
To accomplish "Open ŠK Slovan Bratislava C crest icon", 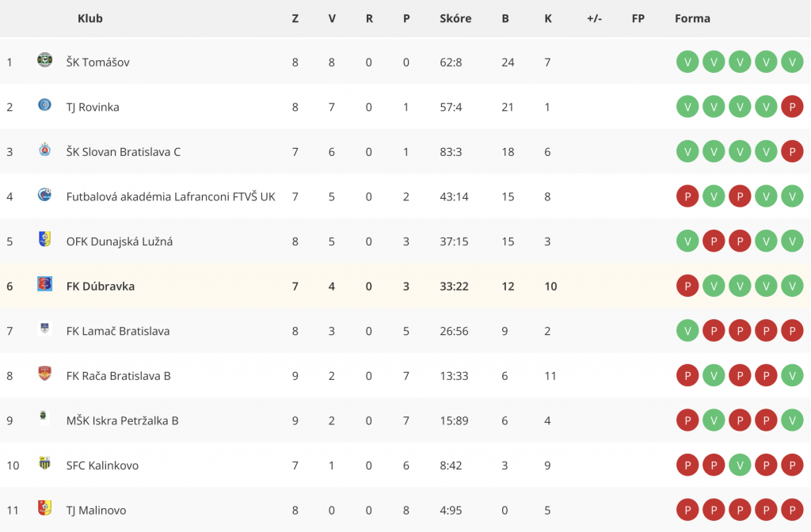I will click(45, 150).
